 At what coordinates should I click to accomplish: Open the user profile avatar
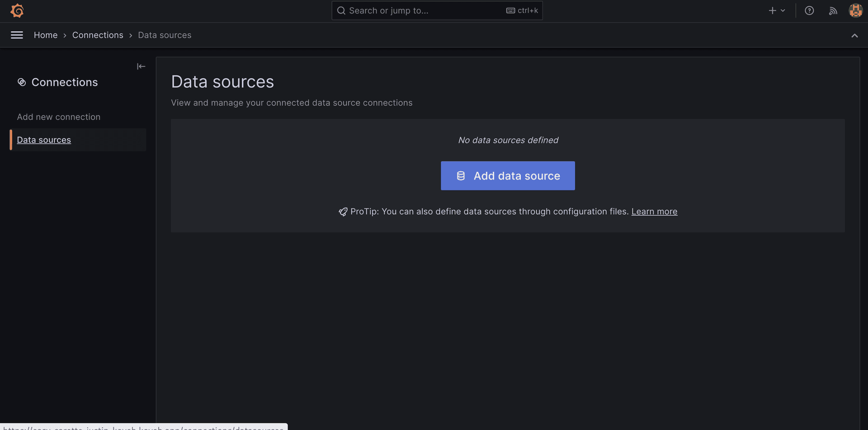tap(855, 10)
